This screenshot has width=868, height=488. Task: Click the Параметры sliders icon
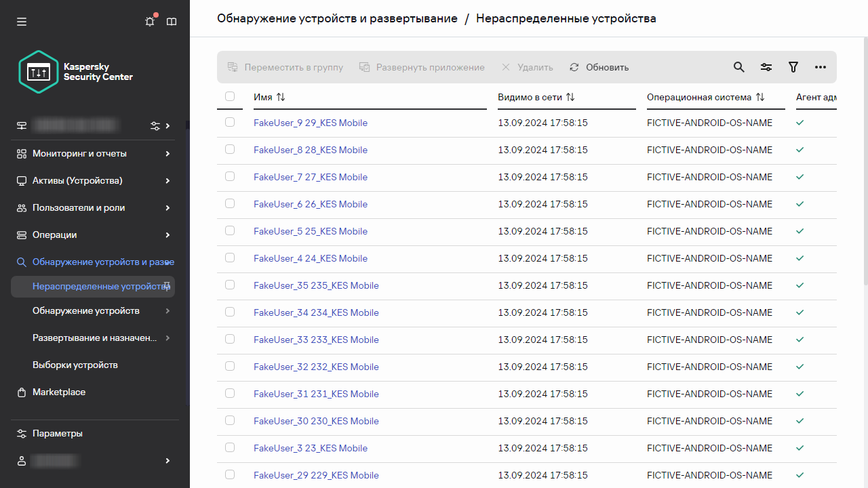tap(22, 434)
